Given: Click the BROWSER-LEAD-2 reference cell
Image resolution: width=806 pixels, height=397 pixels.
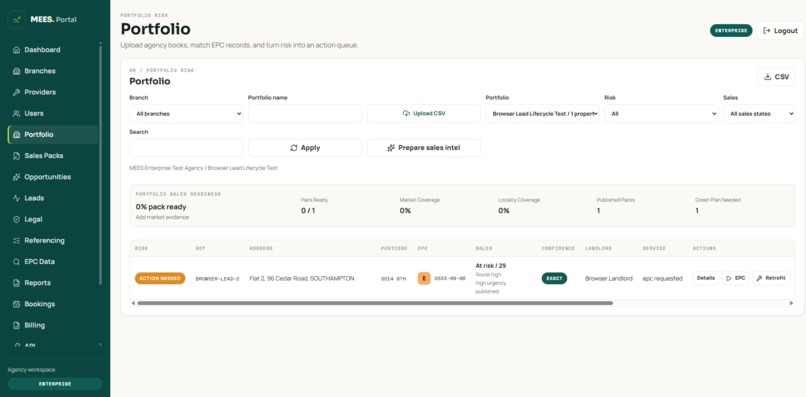Looking at the screenshot, I should tap(217, 279).
